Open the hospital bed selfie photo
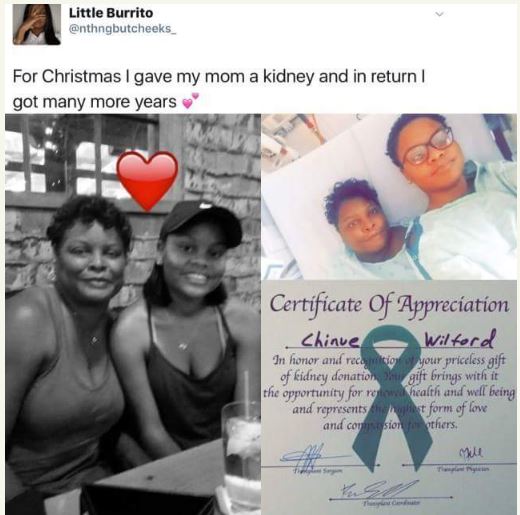 (389, 197)
